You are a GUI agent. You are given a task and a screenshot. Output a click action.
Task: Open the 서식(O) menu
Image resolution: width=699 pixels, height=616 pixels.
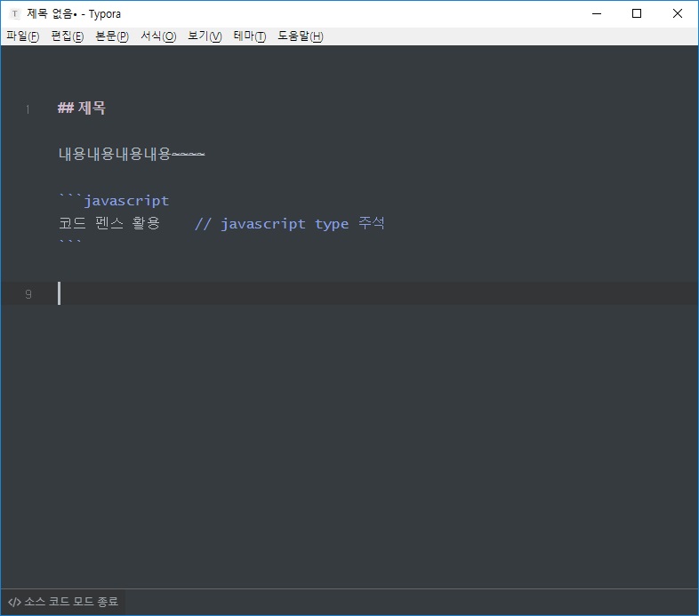point(158,36)
